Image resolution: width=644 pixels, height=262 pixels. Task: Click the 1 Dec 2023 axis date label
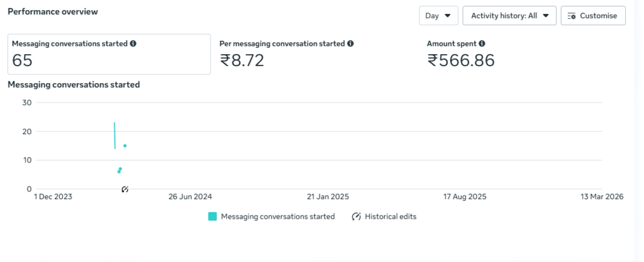(53, 197)
